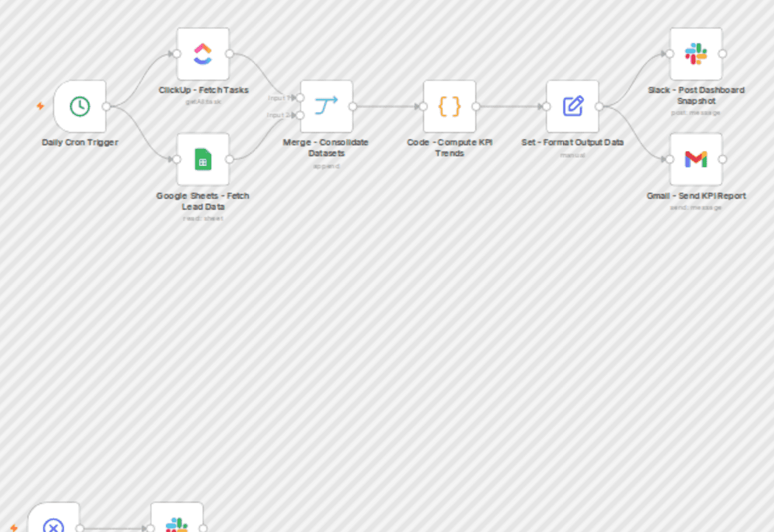774x532 pixels.
Task: Click the Input 1 connector on Merge node
Action: pos(300,97)
